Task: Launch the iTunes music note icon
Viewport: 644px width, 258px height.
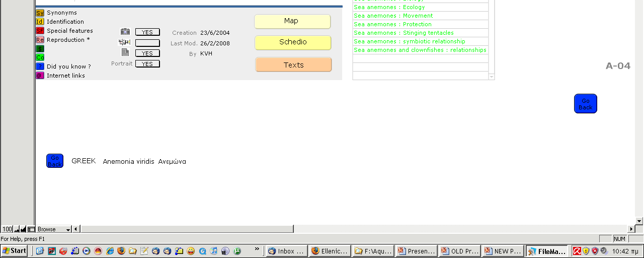Action: coord(214,250)
